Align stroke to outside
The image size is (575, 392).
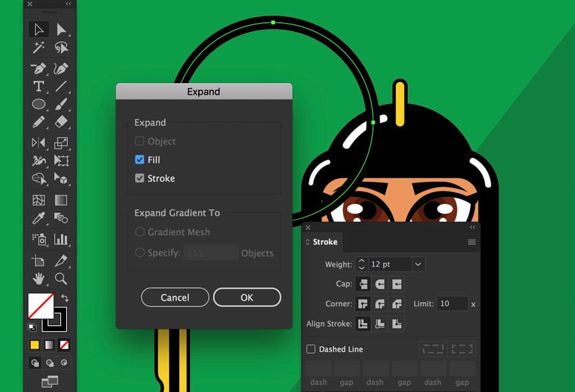[397, 324]
